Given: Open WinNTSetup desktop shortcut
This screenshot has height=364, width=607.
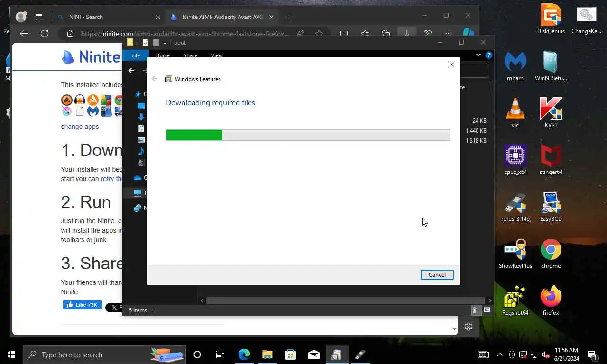Looking at the screenshot, I should tap(551, 66).
